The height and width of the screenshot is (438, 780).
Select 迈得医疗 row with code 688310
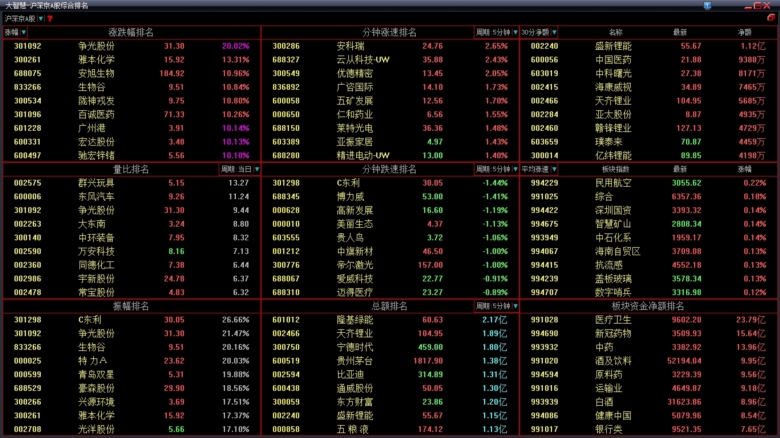pyautogui.click(x=390, y=292)
